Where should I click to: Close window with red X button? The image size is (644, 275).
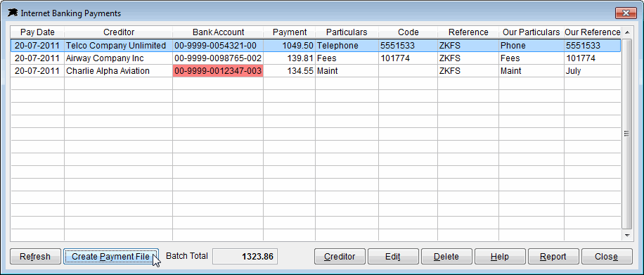coord(626,13)
